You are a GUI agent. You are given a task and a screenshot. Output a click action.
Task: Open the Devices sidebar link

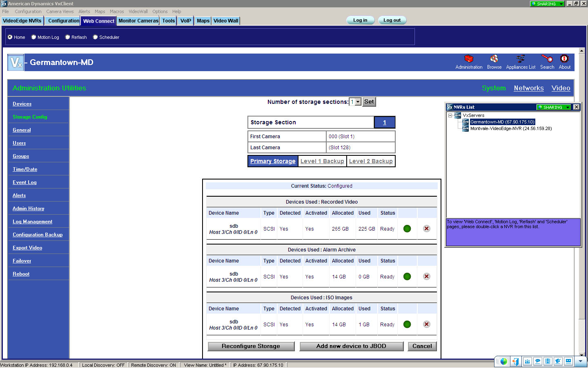click(x=22, y=104)
